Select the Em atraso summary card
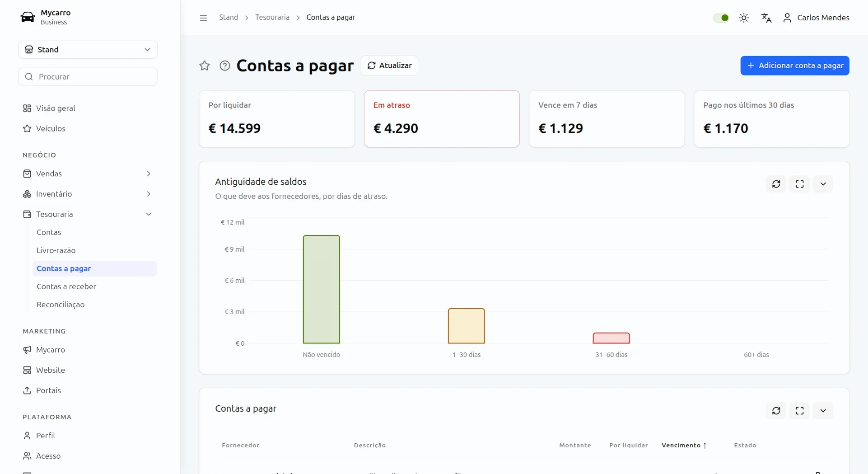Viewport: 868px width, 474px height. point(442,119)
